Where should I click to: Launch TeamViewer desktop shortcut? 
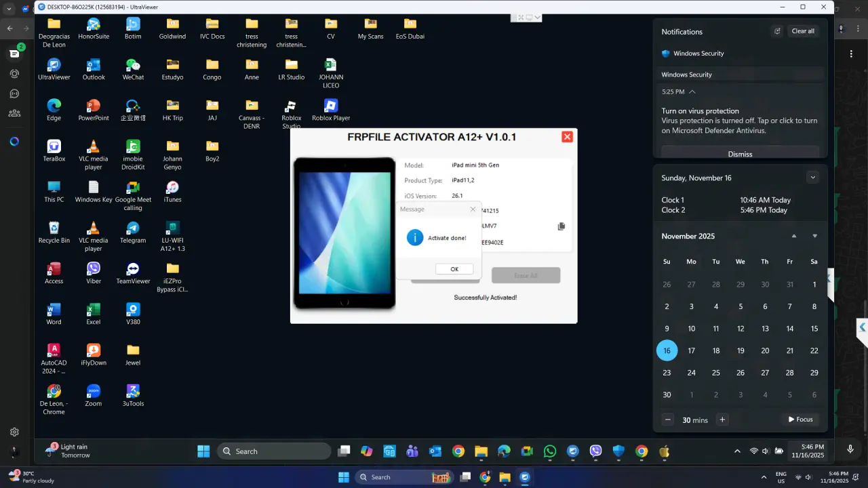[x=133, y=272]
